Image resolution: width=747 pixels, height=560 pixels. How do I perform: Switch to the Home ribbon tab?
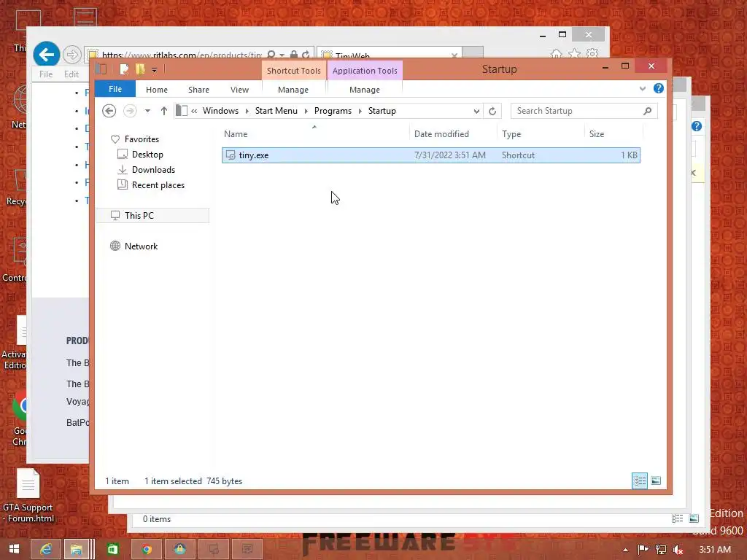[x=156, y=90]
